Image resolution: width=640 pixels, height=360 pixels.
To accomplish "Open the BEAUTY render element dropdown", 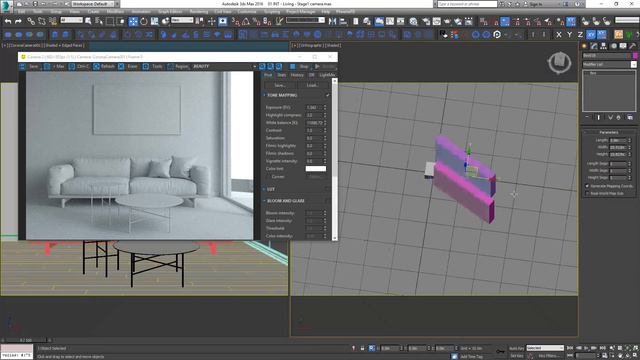I will [224, 66].
